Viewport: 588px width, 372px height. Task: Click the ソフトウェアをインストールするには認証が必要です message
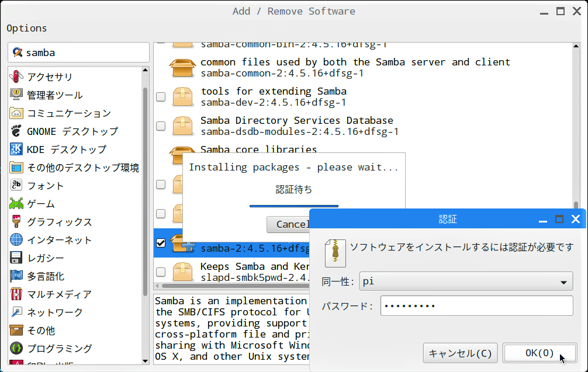tap(462, 247)
